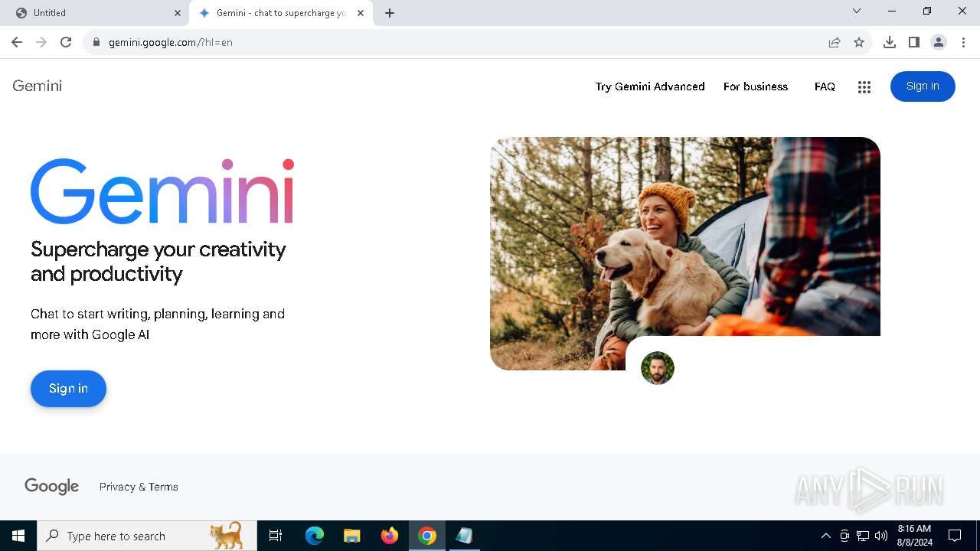This screenshot has height=551, width=980.
Task: Launch Microsoft Edge from taskbar
Action: [315, 536]
